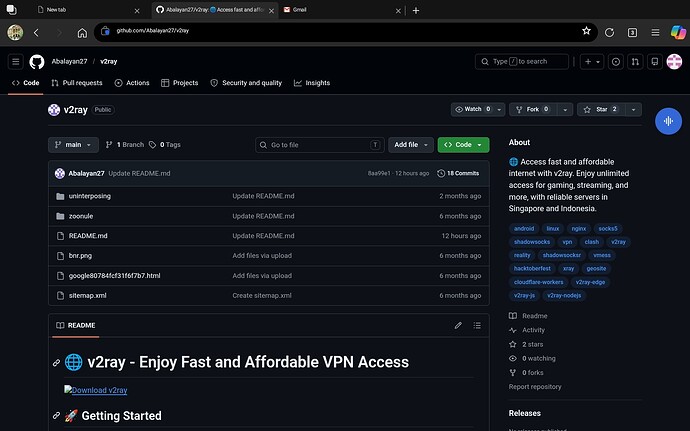Open the README.md file
This screenshot has height=431, width=690.
pyautogui.click(x=88, y=236)
